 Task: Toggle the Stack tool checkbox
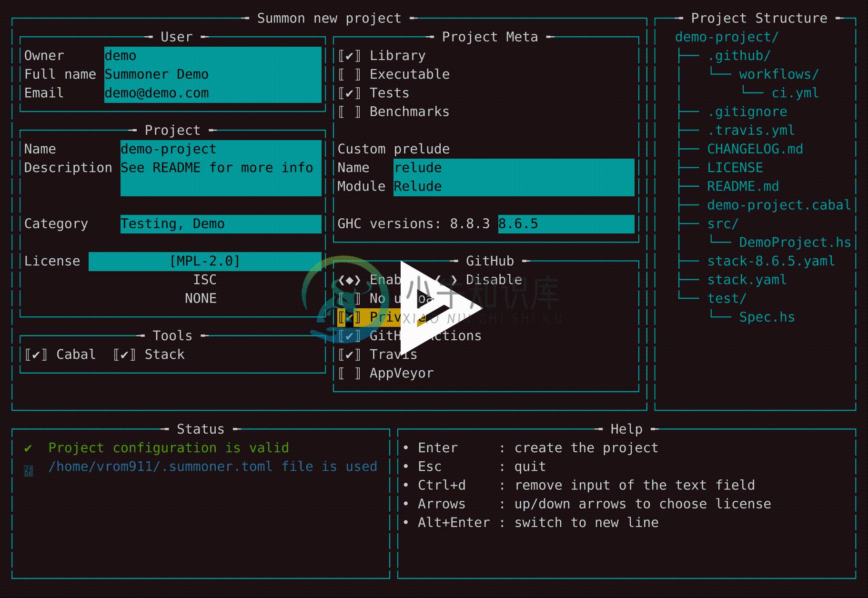124,355
